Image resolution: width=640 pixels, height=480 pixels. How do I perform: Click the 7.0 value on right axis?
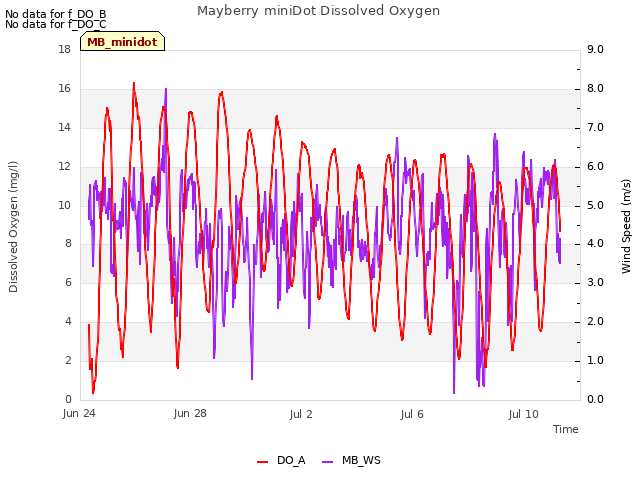click(x=595, y=127)
